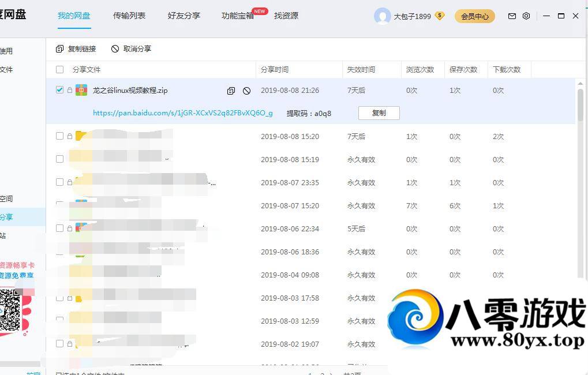
Task: Click the mail envelope icon in title bar
Action: coord(512,16)
